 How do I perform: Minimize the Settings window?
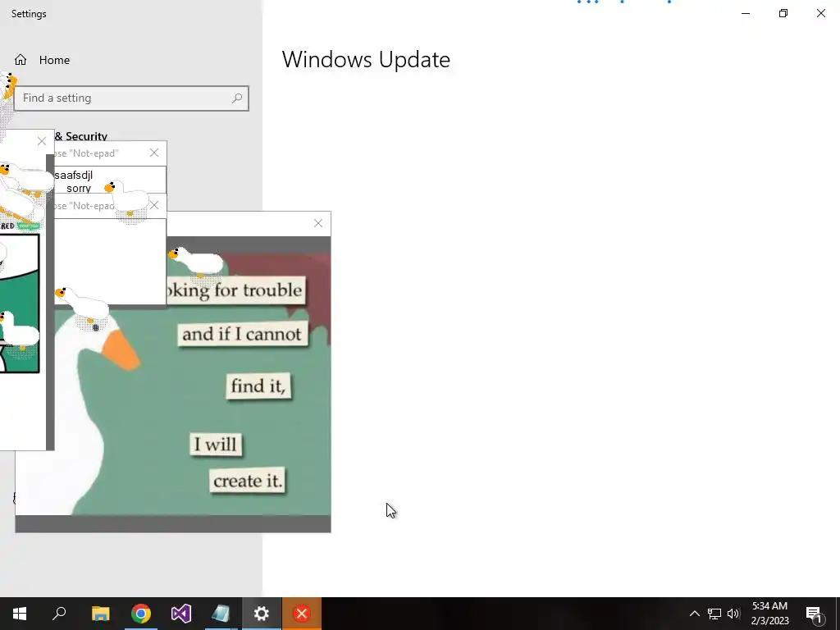(746, 13)
